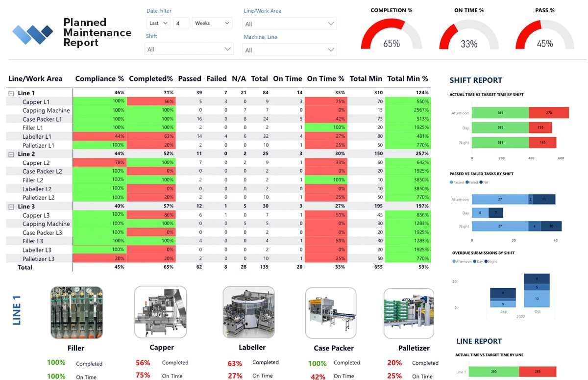Collapse the Line 1 group in table

point(11,93)
